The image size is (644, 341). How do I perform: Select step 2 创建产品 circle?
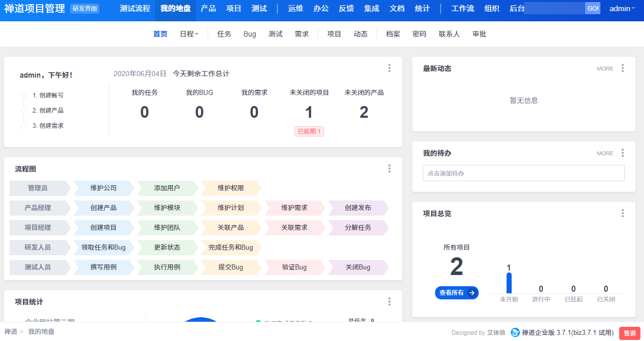(x=23, y=111)
